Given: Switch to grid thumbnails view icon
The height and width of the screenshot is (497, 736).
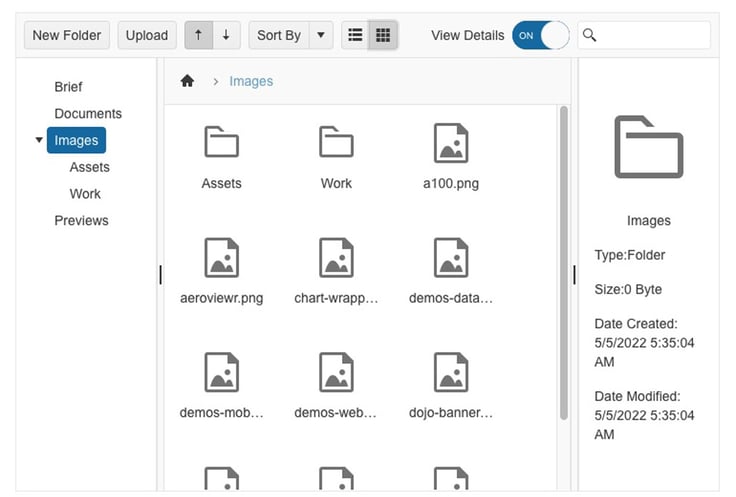Looking at the screenshot, I should (x=383, y=35).
